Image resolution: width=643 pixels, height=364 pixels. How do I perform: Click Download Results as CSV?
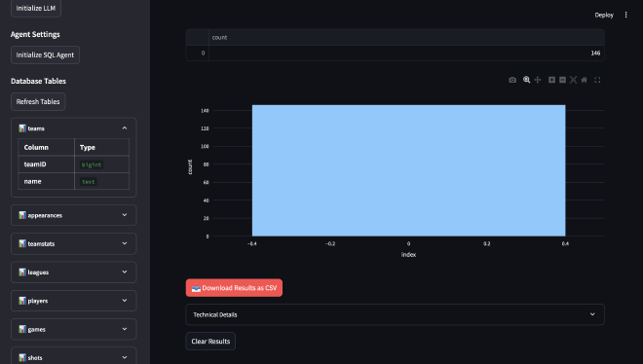pyautogui.click(x=234, y=288)
